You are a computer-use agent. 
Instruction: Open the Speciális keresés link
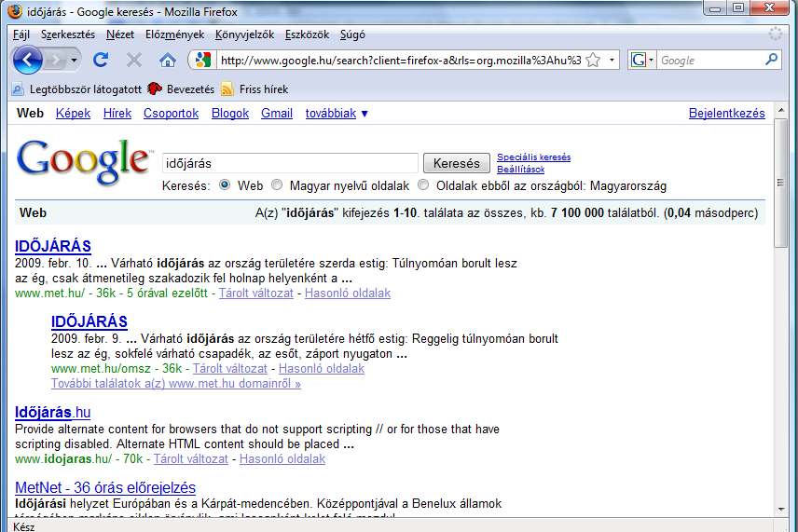(x=533, y=157)
